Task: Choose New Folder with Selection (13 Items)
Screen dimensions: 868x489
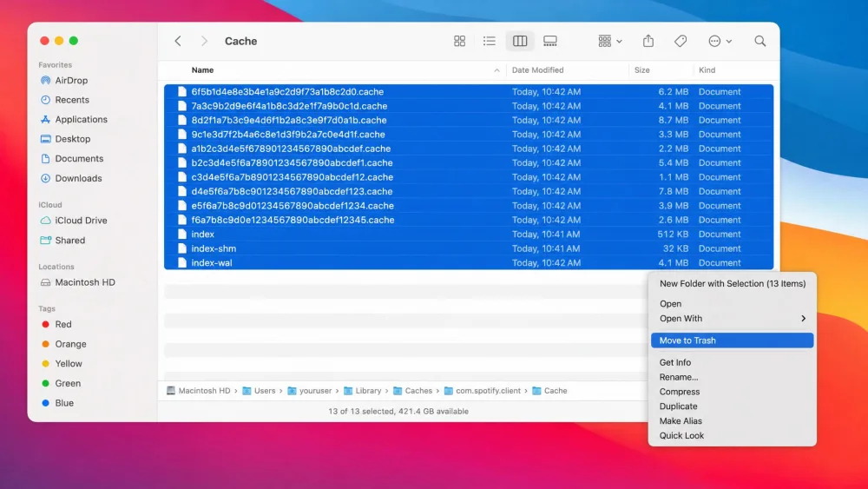Action: [x=733, y=283]
